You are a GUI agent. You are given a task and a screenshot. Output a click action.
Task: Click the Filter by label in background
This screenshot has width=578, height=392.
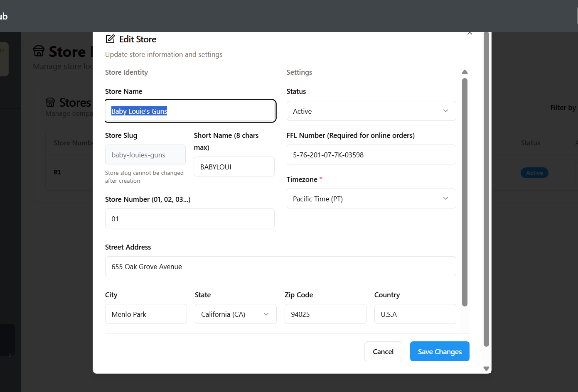pyautogui.click(x=563, y=108)
